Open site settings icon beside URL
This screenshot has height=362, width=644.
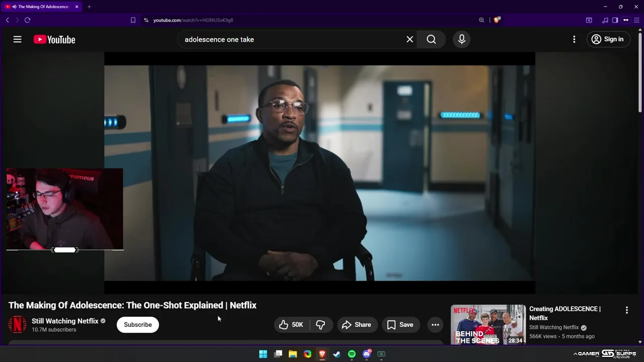click(146, 20)
